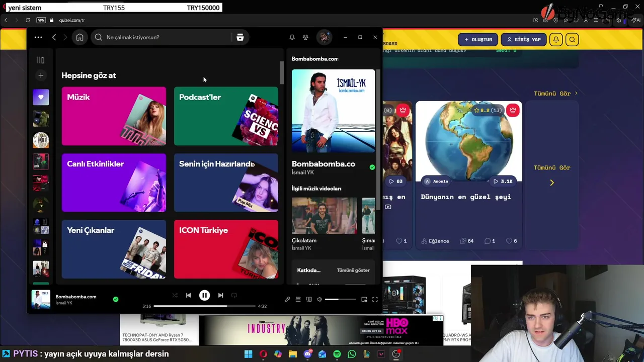Open ICON Türkiye card
This screenshot has height=362, width=644.
click(x=226, y=249)
